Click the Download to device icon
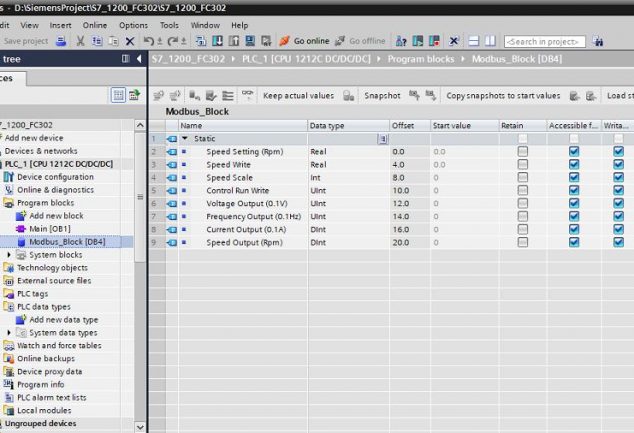 (218, 41)
